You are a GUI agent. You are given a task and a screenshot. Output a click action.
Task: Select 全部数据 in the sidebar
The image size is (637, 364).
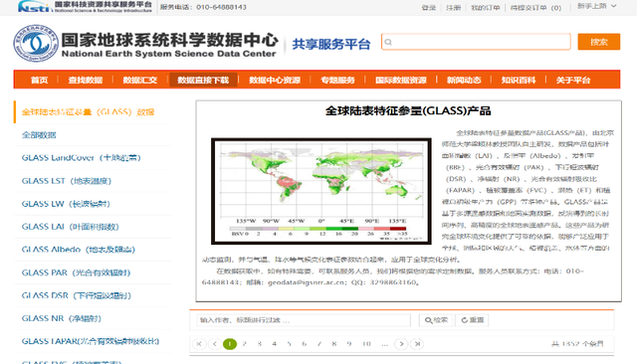tap(39, 135)
